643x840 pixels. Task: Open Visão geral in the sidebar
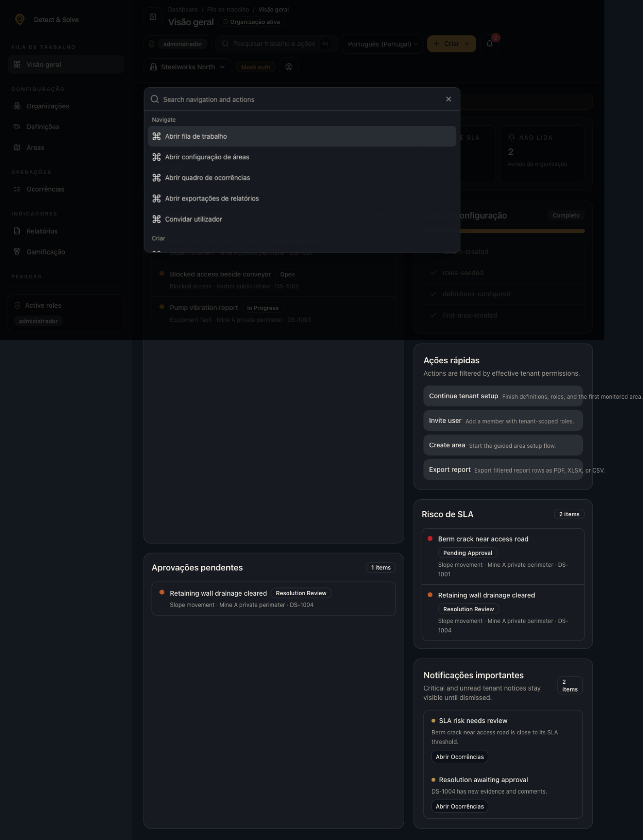66,64
